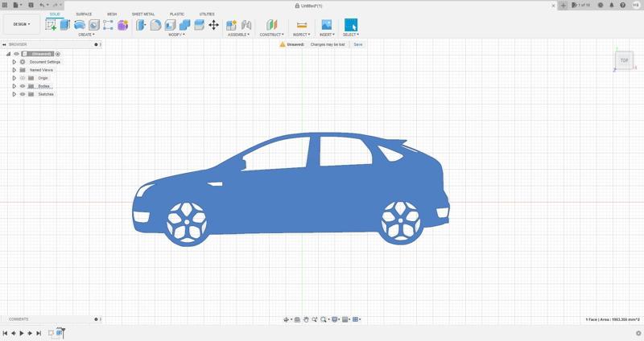Screen dimensions: 644x341
Task: Select the Revolve tool
Action: 79,25
